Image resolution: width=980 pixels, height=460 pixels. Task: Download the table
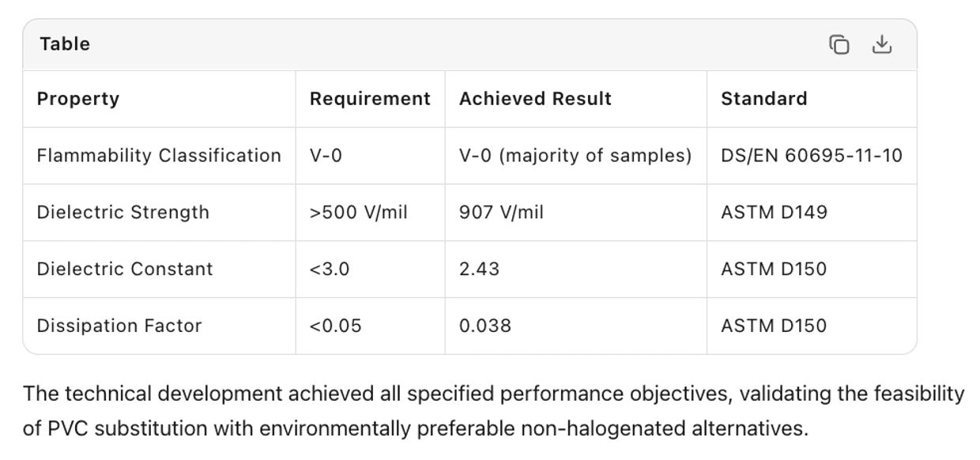(881, 45)
